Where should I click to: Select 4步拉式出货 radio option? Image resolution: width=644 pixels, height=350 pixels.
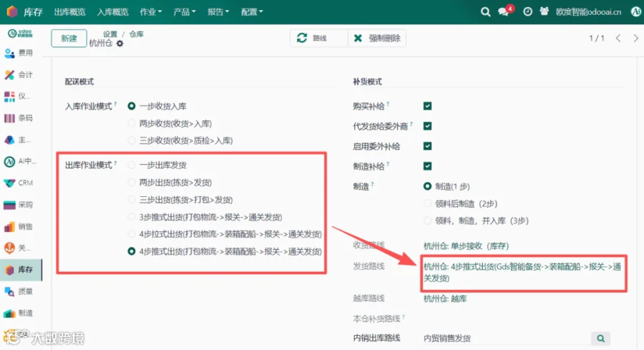[132, 234]
